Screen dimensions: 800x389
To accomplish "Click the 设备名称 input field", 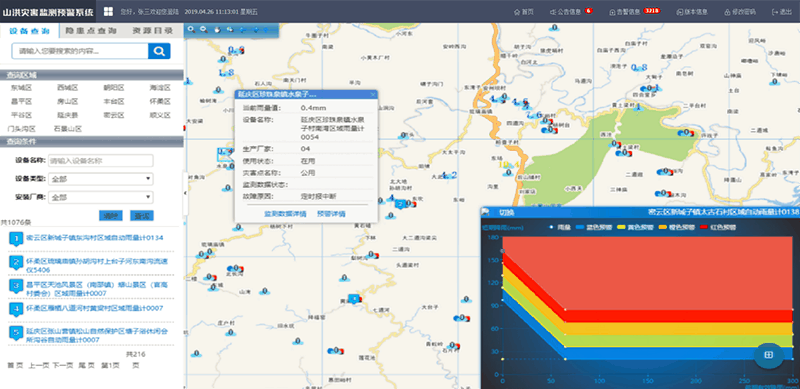I will point(101,161).
